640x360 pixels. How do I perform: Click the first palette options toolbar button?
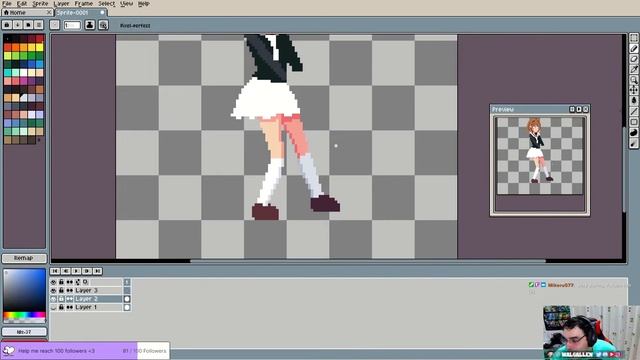pyautogui.click(x=7, y=25)
